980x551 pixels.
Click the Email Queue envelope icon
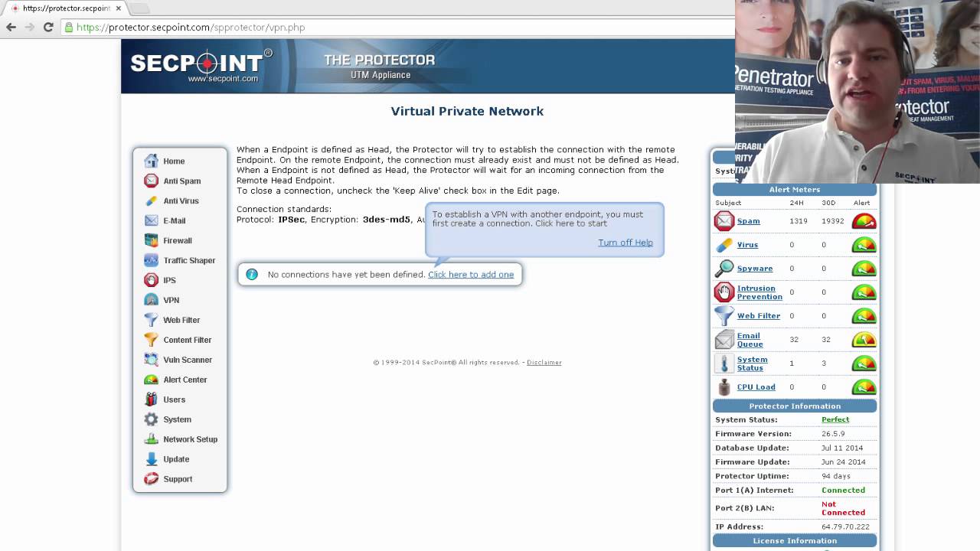[x=724, y=340]
